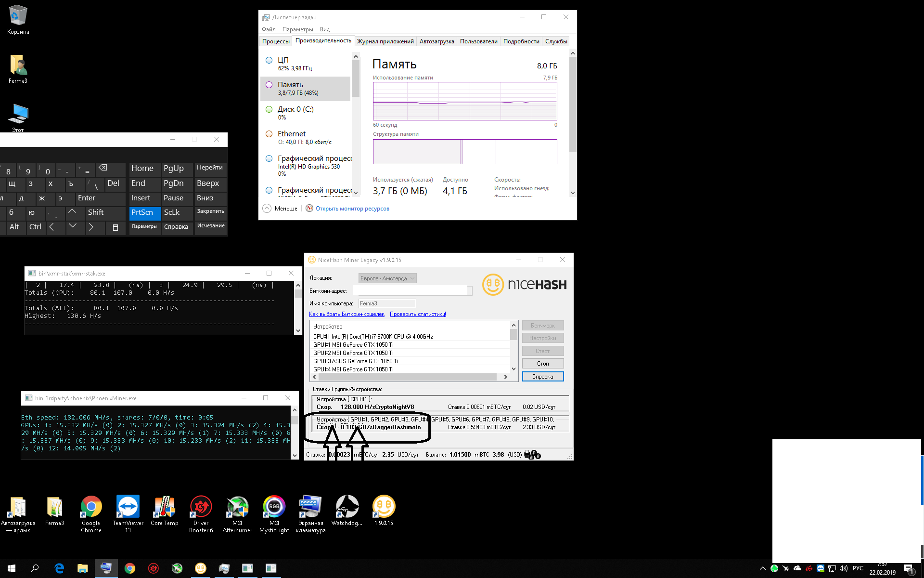924x578 pixels.
Task: Click the Бенчмарк button in NiceHash
Action: (543, 325)
